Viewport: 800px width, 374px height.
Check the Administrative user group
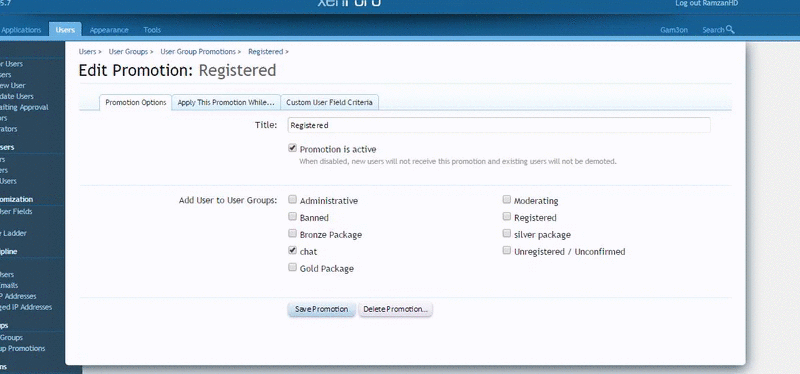point(292,200)
